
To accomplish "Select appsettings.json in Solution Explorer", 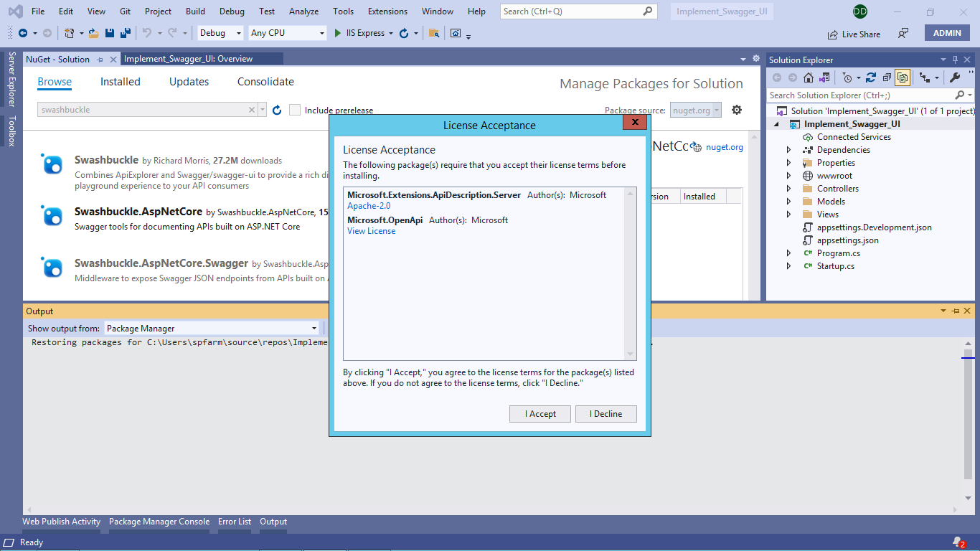I will pos(847,240).
